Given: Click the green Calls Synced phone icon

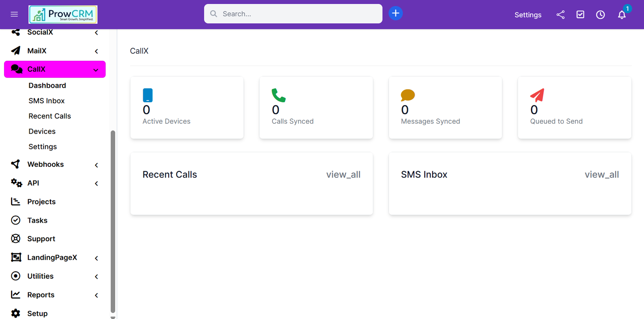Looking at the screenshot, I should tap(279, 95).
